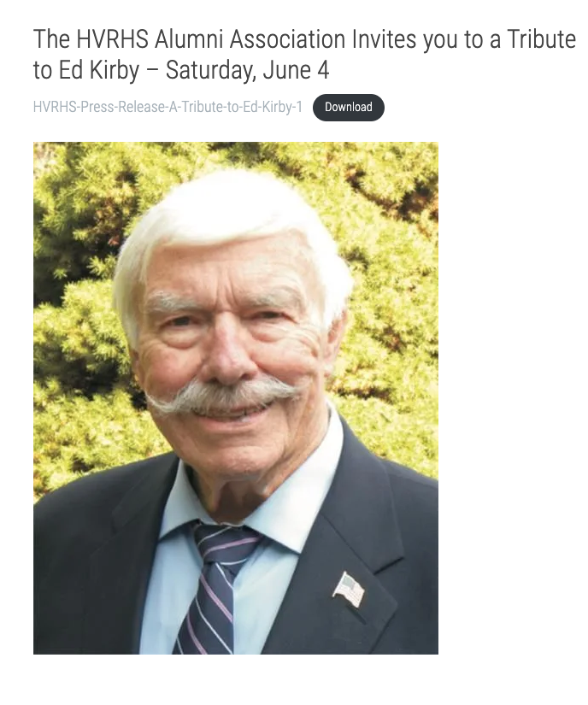Click the white handlebar mustache in photo
This screenshot has width=588, height=705.
(223, 395)
